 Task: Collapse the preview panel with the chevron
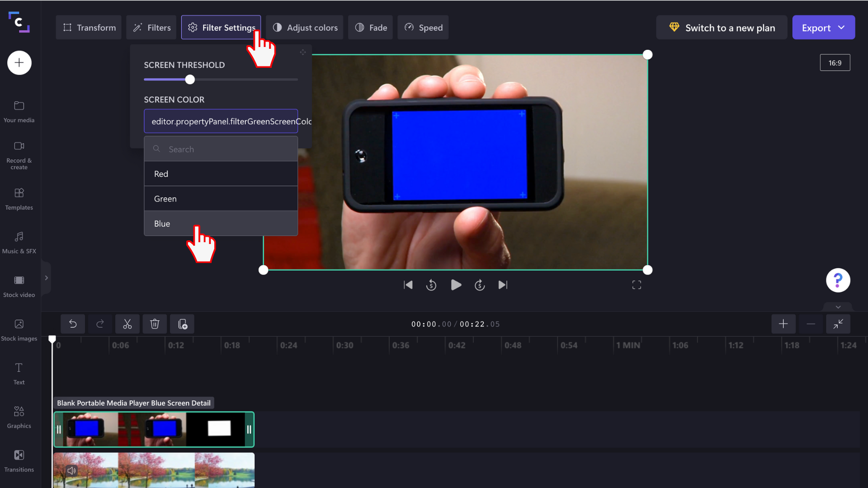839,307
